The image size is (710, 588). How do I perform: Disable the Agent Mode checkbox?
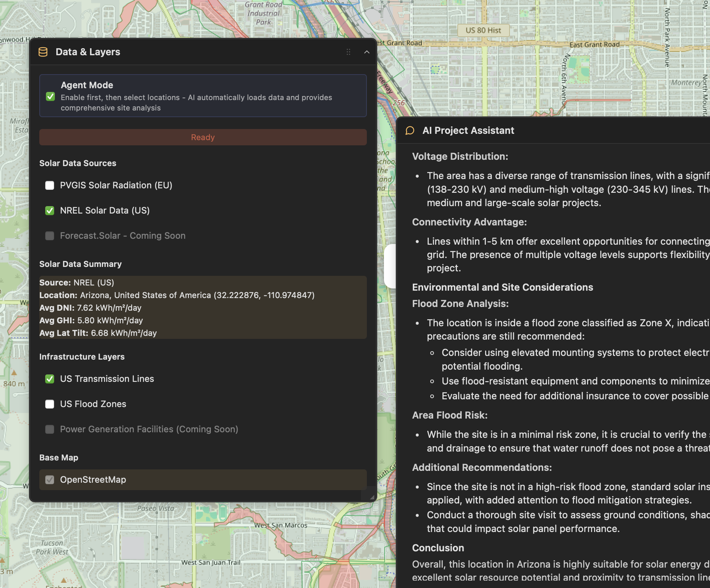[x=50, y=97]
